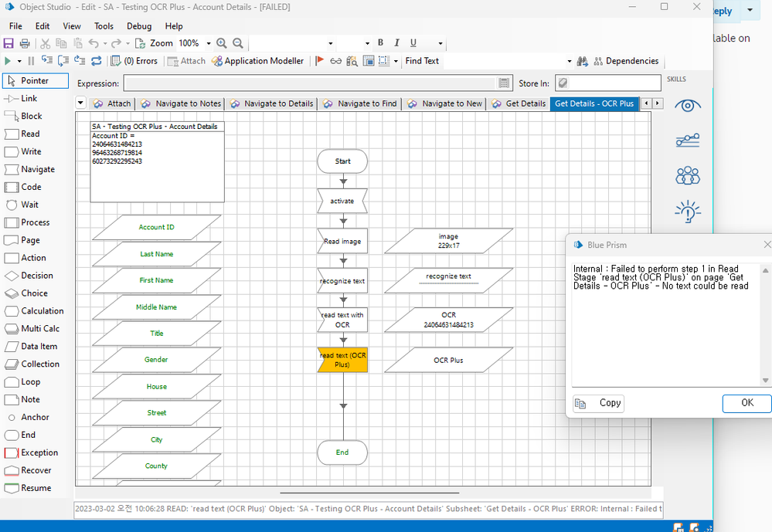This screenshot has height=532, width=772.
Task: Click OK in the Blue Prism dialog
Action: [746, 403]
